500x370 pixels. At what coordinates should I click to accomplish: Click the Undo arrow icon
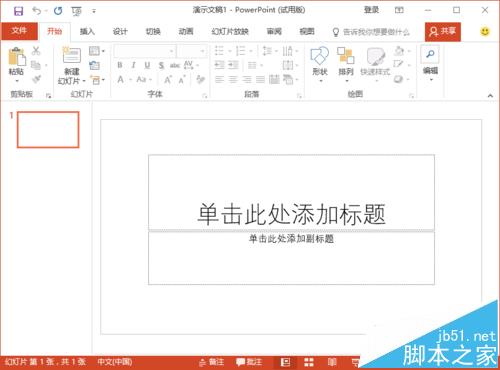point(36,11)
